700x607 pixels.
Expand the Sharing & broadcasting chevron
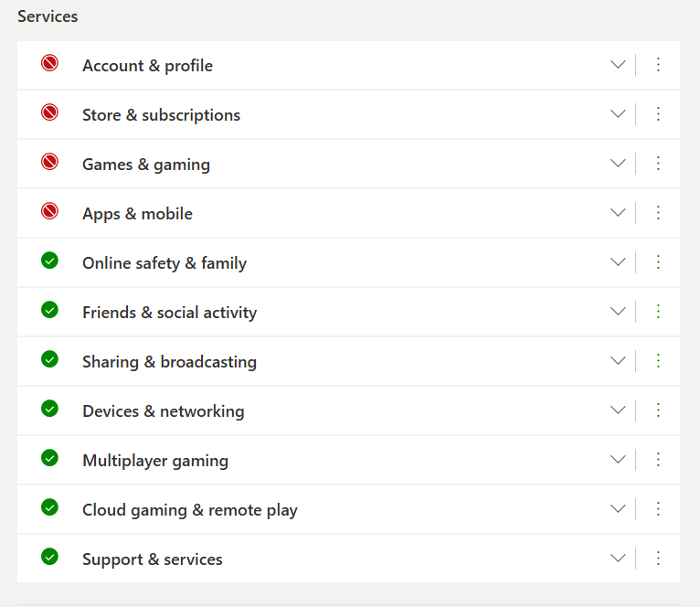point(618,361)
